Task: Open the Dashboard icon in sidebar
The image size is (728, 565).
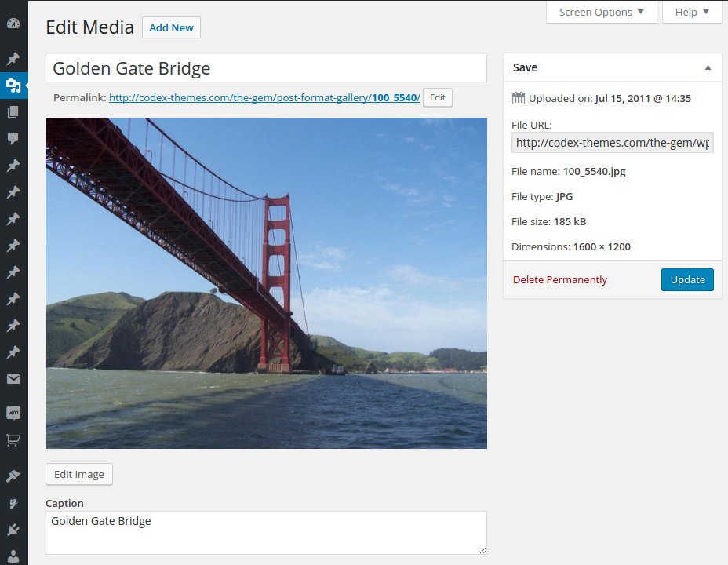Action: (13, 24)
